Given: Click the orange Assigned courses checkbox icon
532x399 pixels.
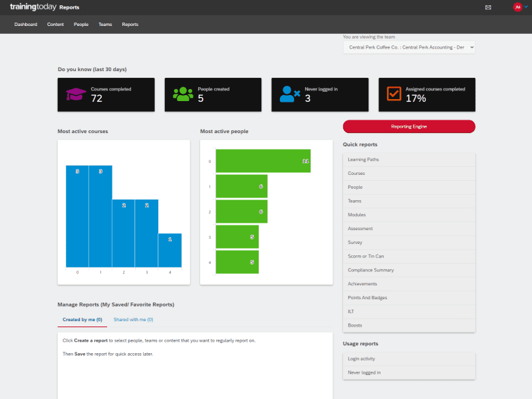Looking at the screenshot, I should [394, 94].
